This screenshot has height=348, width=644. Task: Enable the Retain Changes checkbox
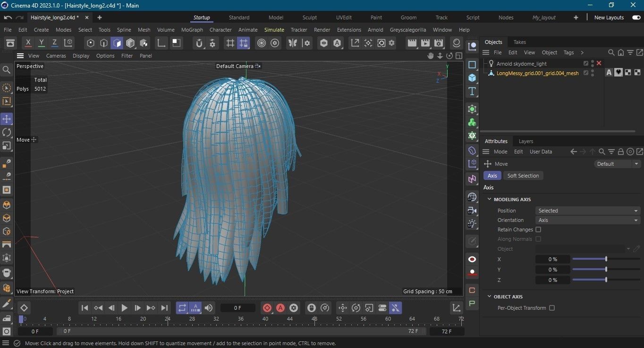pyautogui.click(x=538, y=229)
